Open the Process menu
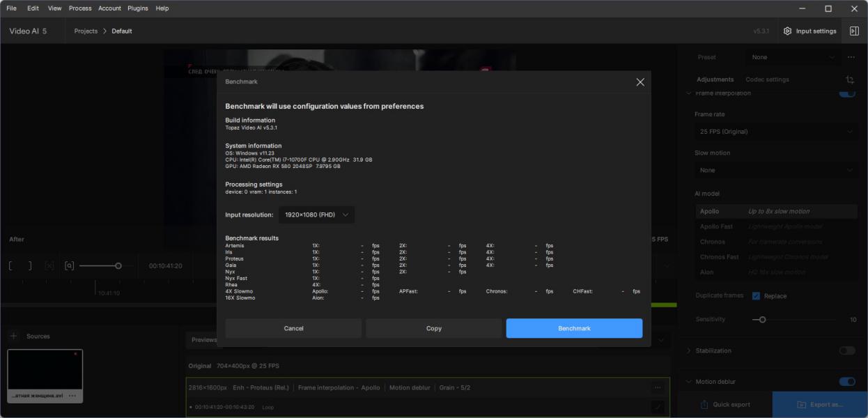Viewport: 868px width, 418px height. point(80,8)
